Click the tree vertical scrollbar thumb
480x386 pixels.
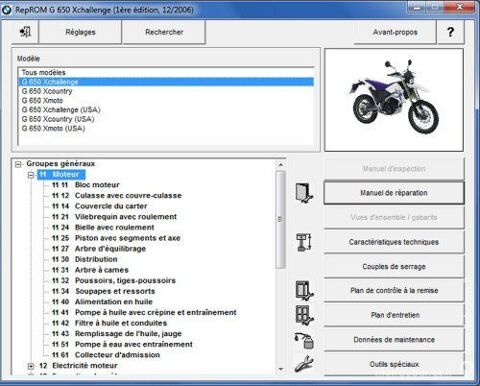(281, 219)
